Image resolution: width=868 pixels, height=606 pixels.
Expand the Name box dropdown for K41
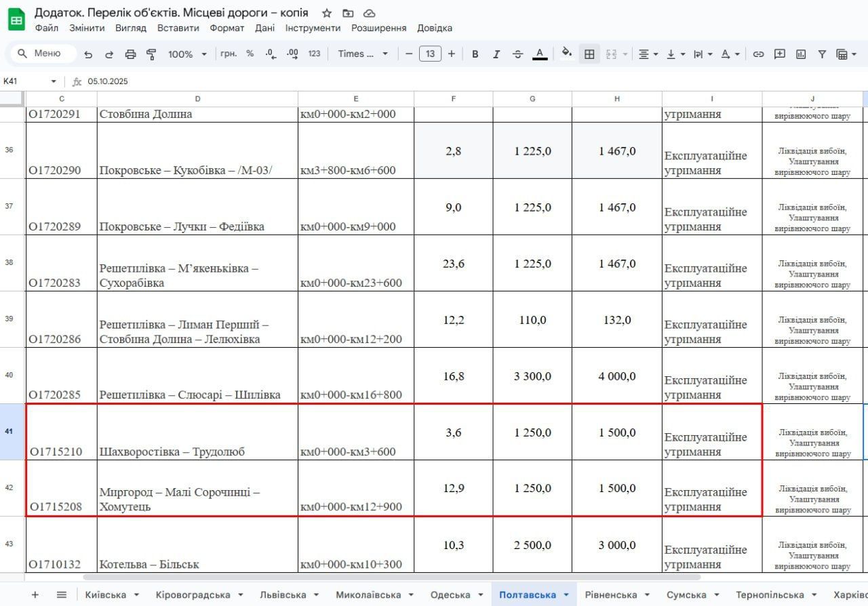(x=54, y=81)
